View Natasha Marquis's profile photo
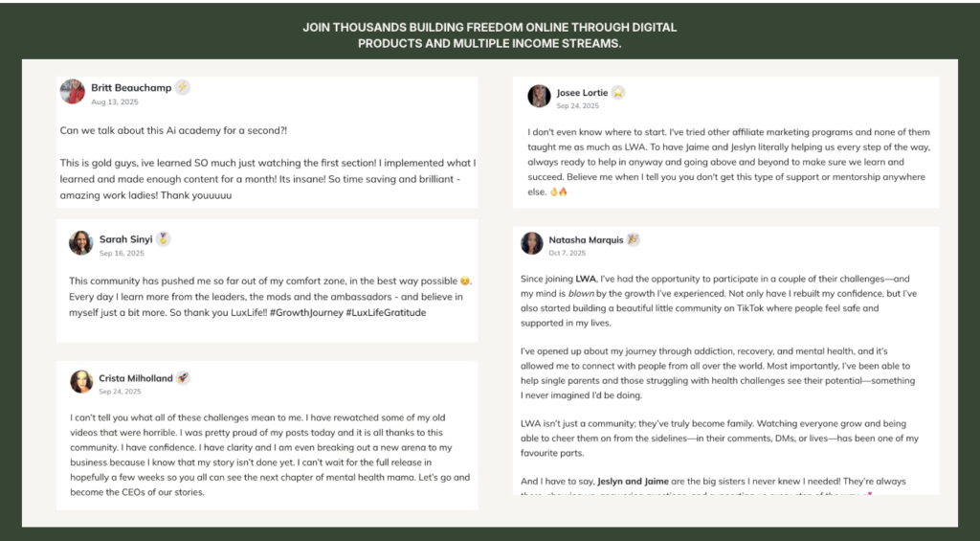The width and height of the screenshot is (980, 541). 532,243
